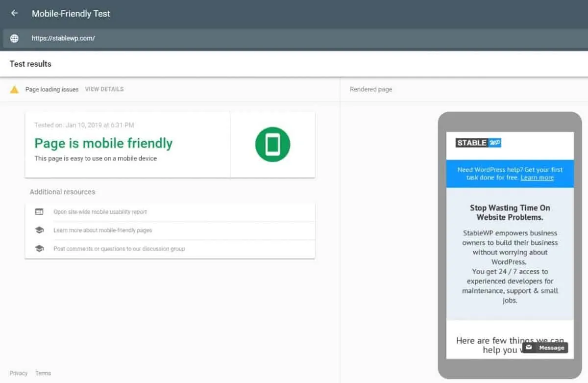Click the site-wide usability report icon

point(39,212)
